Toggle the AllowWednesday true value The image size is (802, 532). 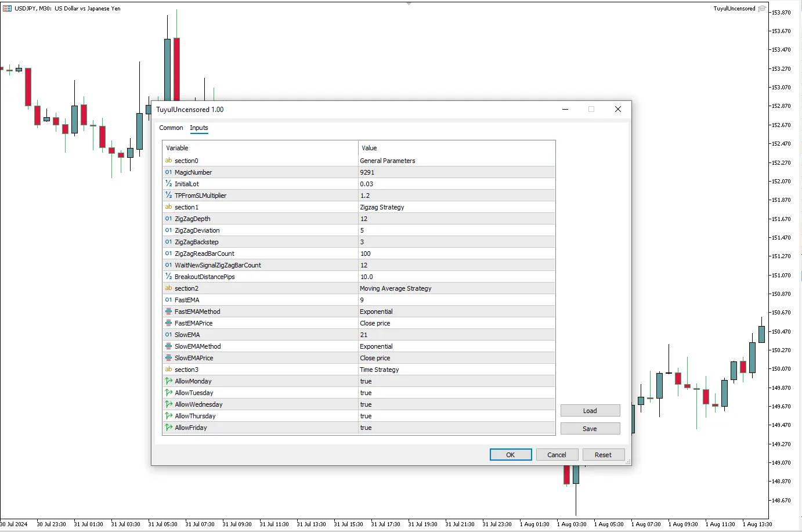(x=366, y=404)
